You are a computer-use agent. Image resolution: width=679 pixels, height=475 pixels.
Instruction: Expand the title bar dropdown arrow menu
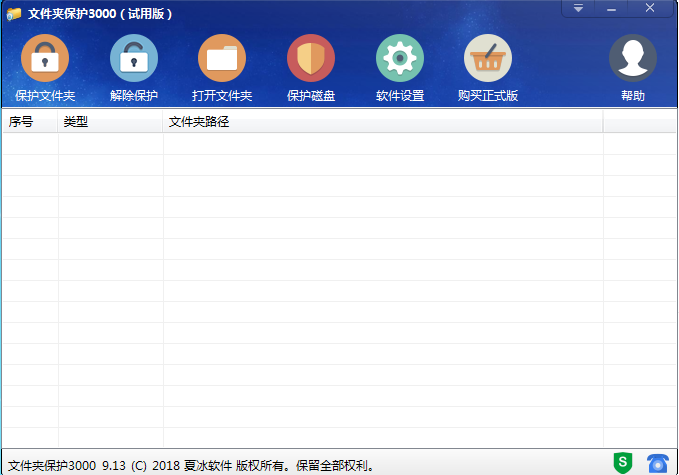pos(578,9)
